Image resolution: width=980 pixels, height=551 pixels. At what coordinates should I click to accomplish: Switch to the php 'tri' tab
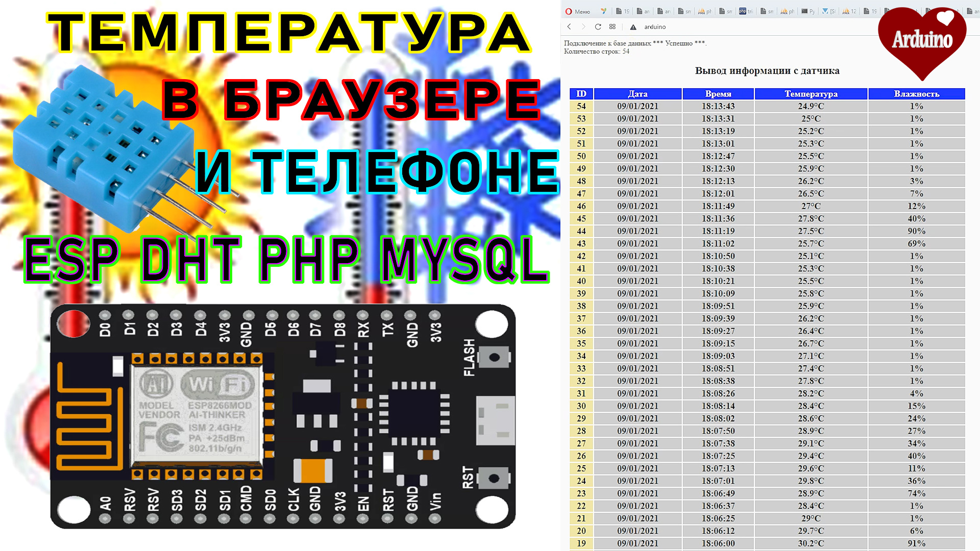point(746,11)
